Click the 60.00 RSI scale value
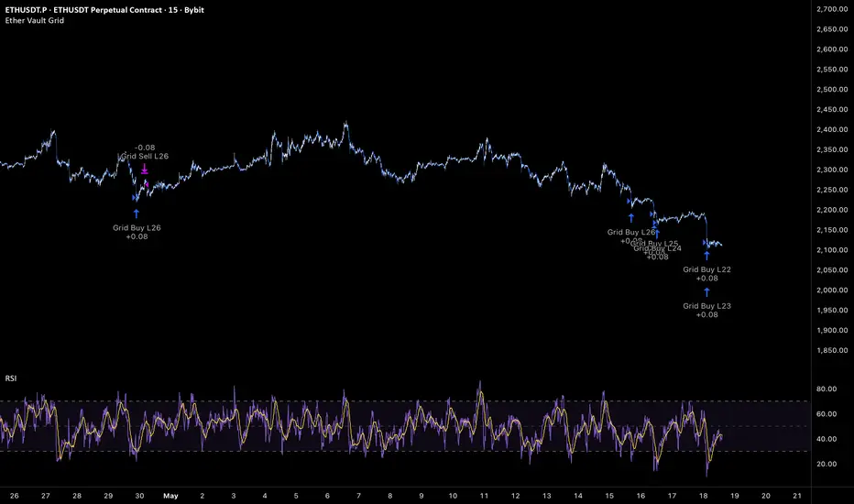This screenshot has height=504, width=854. click(x=827, y=414)
